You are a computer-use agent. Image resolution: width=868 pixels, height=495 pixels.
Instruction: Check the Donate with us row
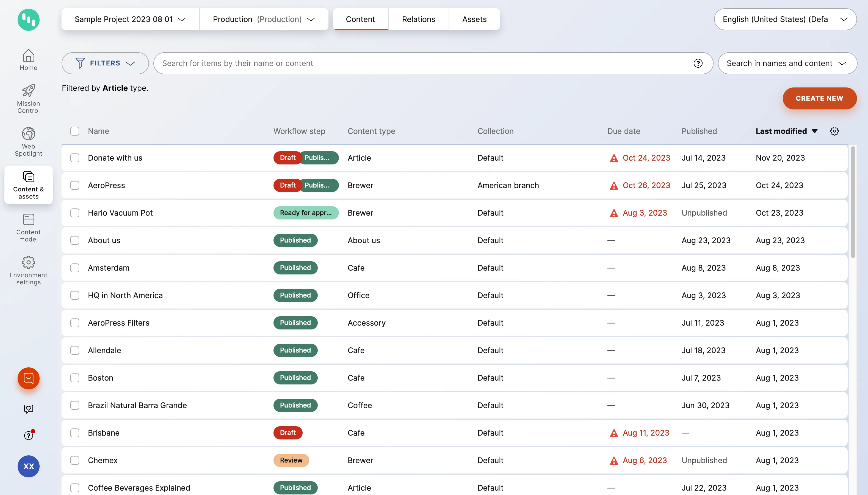75,158
